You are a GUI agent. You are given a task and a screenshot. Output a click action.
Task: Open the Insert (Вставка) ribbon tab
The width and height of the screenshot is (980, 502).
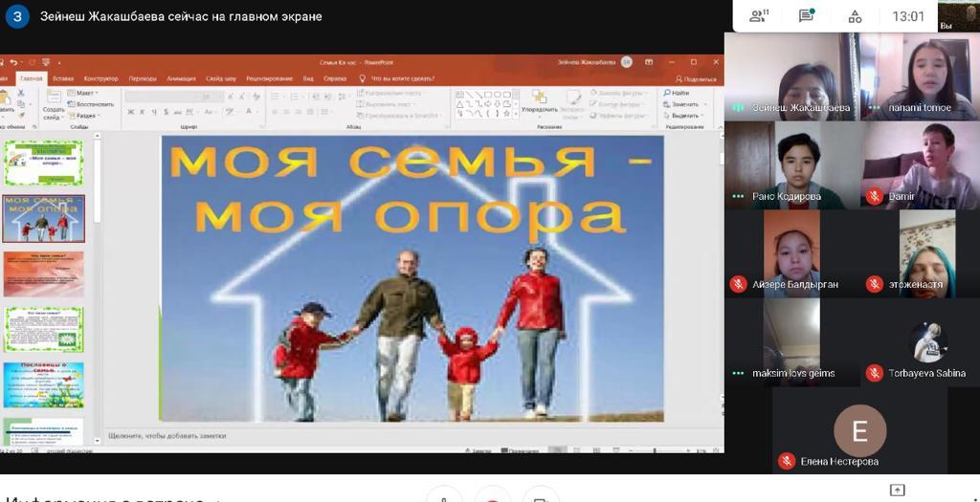[63, 78]
